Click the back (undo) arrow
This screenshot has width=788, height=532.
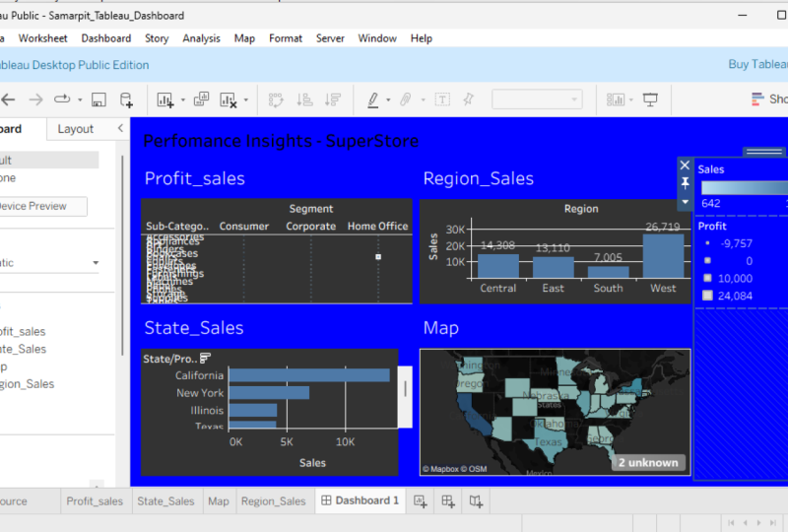point(8,100)
